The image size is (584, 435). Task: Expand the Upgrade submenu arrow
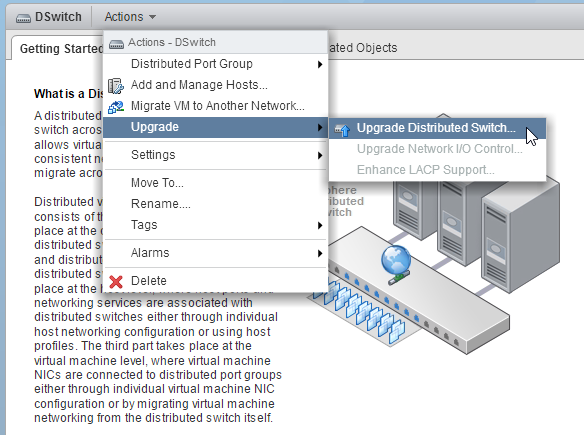point(320,127)
